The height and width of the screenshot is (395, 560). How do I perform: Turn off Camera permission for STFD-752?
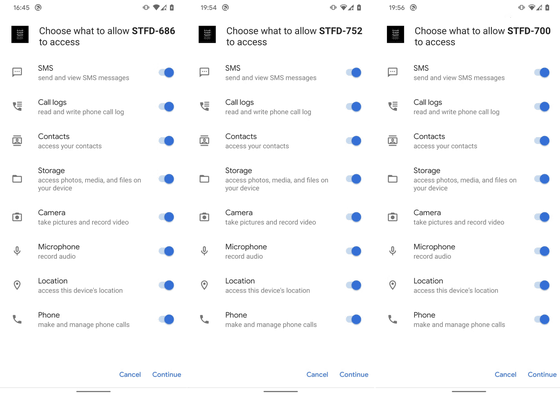tap(354, 217)
